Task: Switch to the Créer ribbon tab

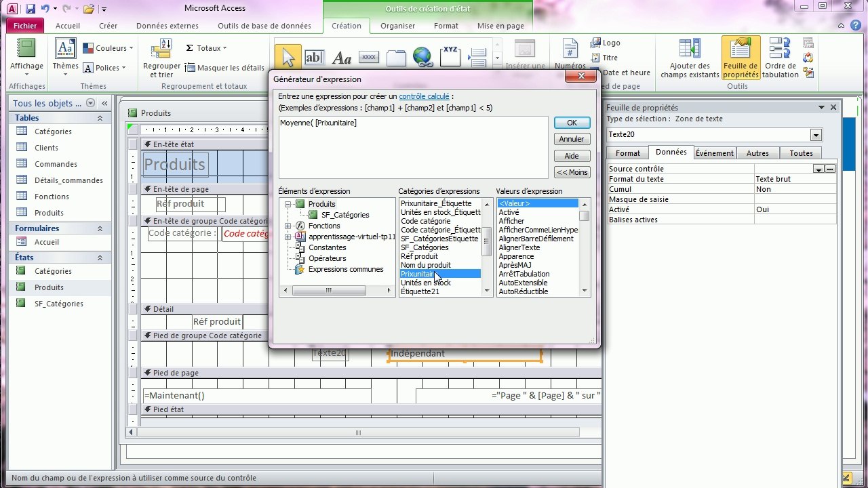Action: pyautogui.click(x=108, y=26)
